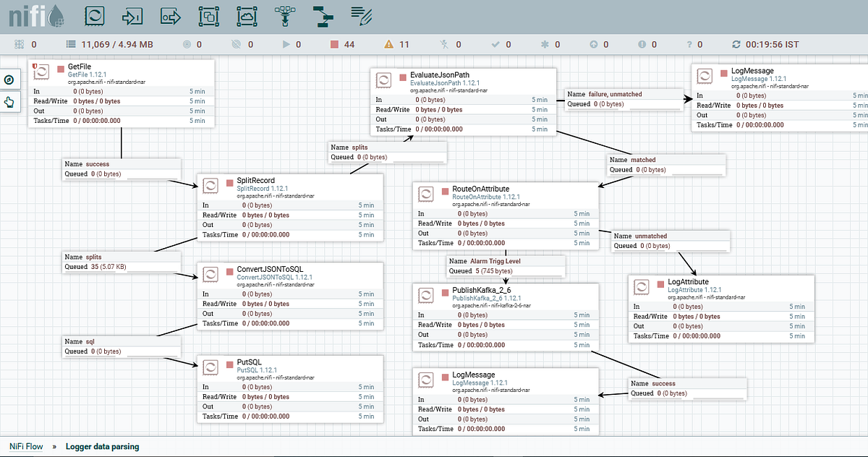Screen dimensions: 868x457
Task: Go to the NiFi Flow breadcrumb
Action: click(25, 446)
